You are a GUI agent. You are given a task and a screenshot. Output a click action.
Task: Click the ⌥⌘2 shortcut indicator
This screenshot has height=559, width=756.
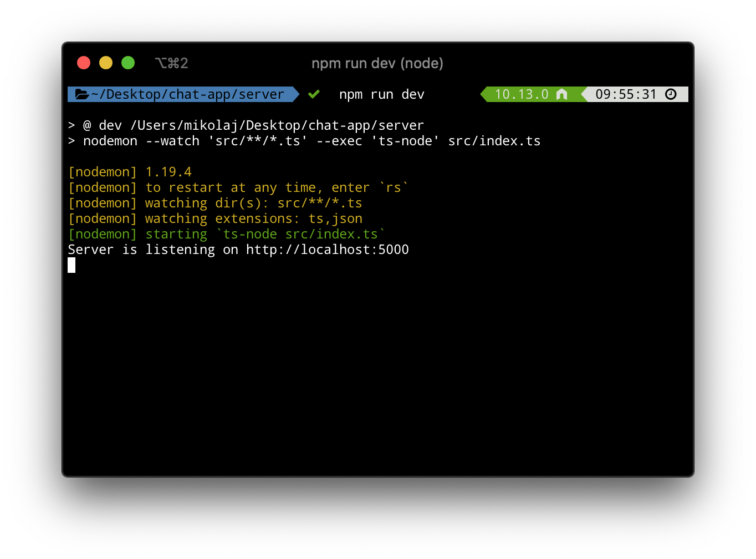click(x=172, y=63)
